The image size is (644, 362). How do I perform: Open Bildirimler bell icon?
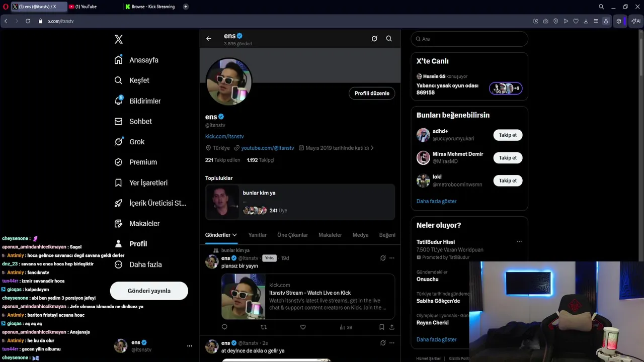[118, 101]
